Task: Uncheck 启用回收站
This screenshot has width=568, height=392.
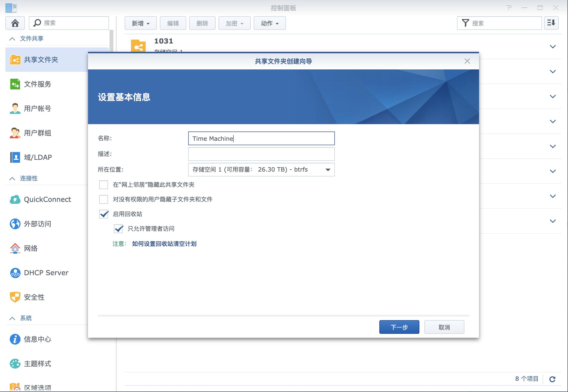Action: 103,214
